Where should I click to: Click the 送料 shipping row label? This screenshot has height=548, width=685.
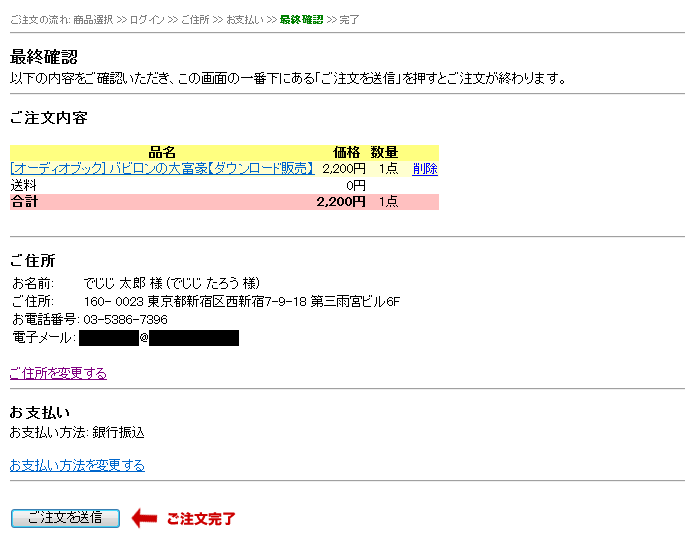tap(22, 185)
